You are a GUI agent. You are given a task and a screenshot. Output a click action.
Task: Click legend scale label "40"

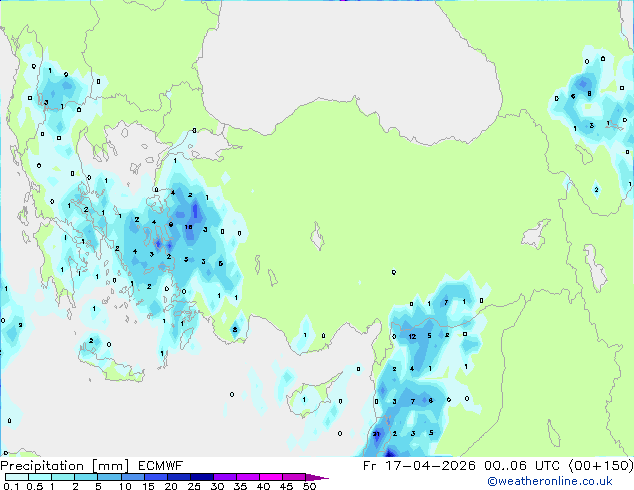pyautogui.click(x=263, y=486)
